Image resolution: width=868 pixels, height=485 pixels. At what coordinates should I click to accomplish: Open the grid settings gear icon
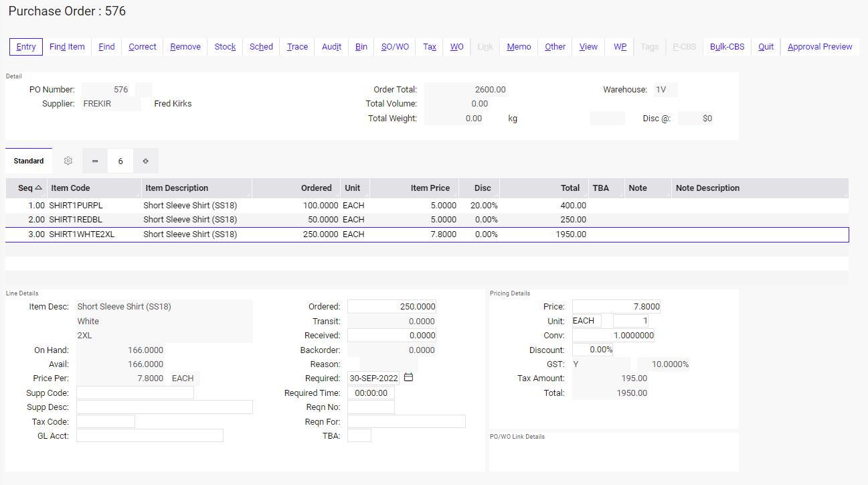[68, 161]
